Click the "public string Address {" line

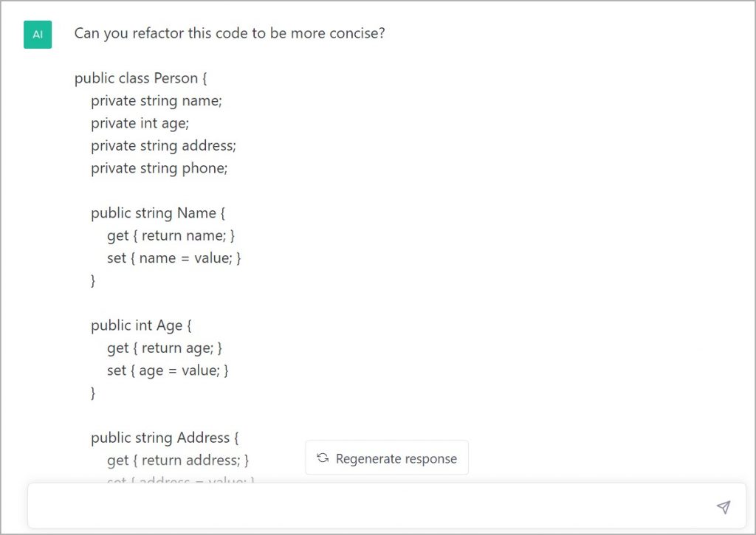165,438
